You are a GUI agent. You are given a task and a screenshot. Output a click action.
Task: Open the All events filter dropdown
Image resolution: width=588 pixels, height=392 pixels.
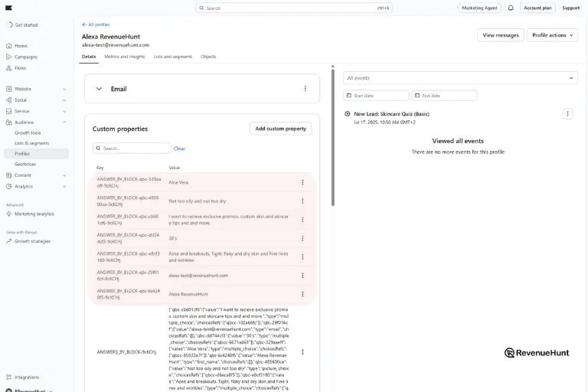click(x=460, y=78)
